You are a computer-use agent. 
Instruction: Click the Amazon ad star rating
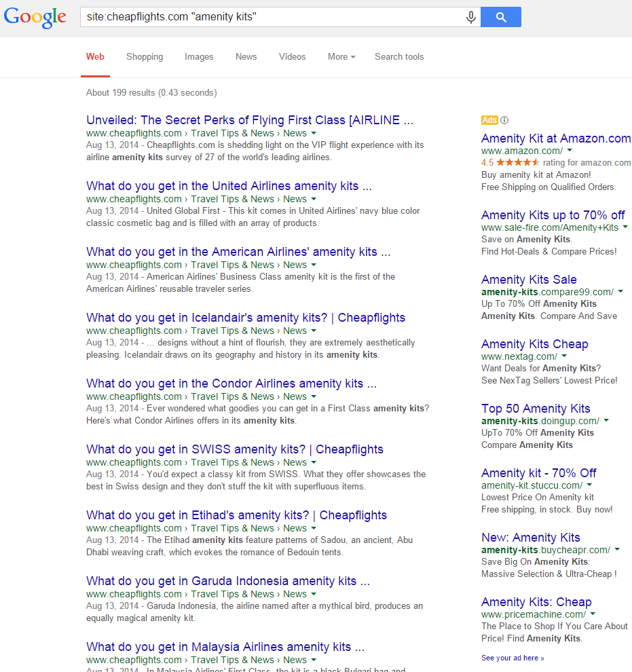click(517, 162)
